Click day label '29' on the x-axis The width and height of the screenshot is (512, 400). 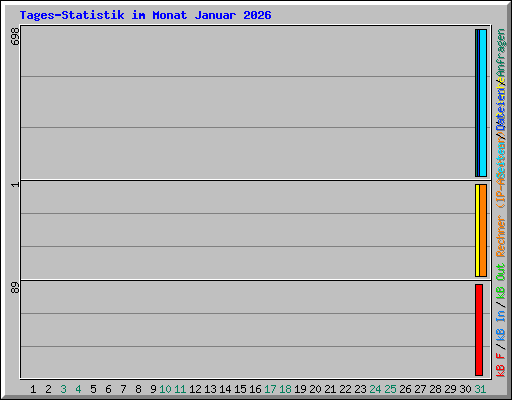pyautogui.click(x=450, y=389)
